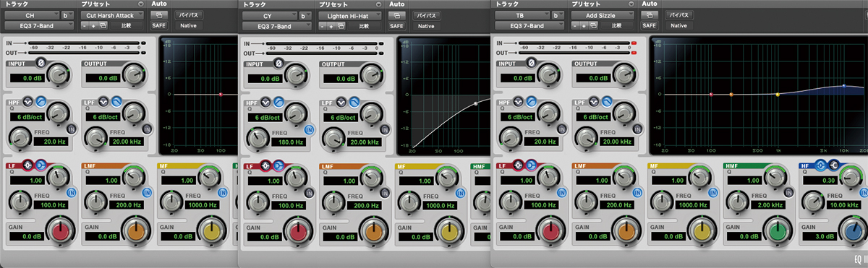Select the yellow MF point on TB graph
868x268 pixels.
coord(778,95)
